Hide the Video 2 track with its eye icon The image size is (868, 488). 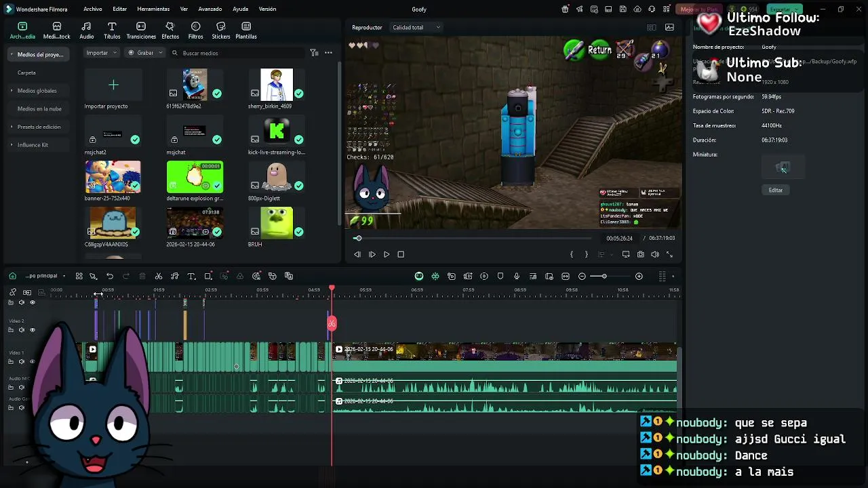(32, 330)
